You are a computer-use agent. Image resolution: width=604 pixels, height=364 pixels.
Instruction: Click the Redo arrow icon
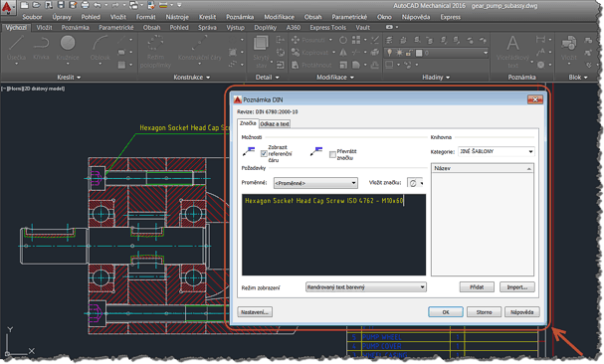coord(115,5)
